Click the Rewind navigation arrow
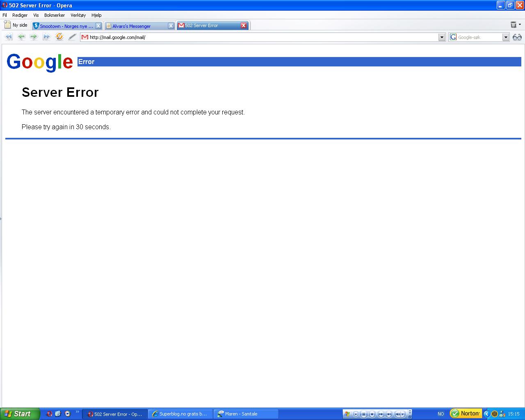This screenshot has width=525, height=420. coord(9,37)
